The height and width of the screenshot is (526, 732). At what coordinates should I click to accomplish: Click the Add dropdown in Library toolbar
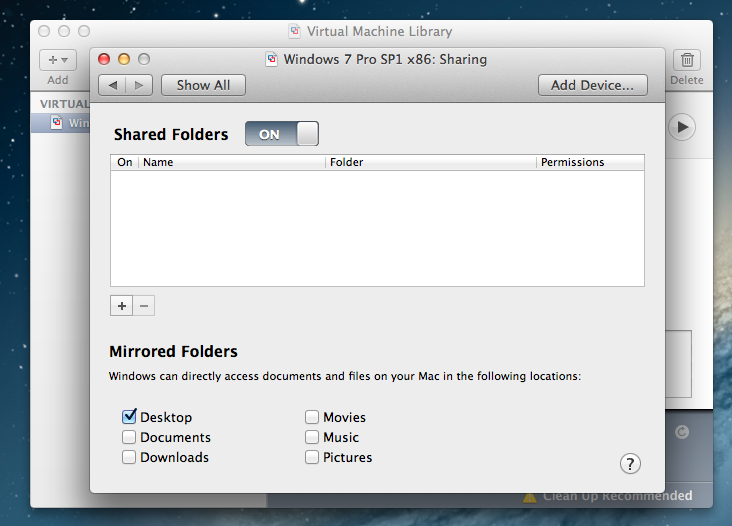pyautogui.click(x=58, y=60)
